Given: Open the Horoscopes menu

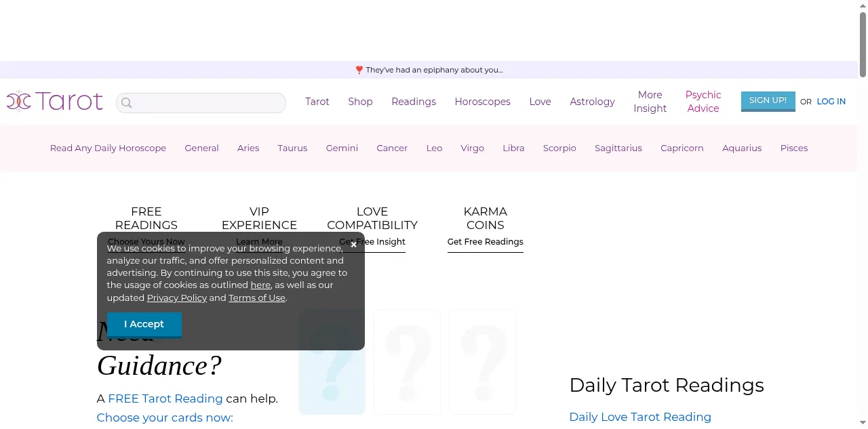Looking at the screenshot, I should [x=482, y=102].
